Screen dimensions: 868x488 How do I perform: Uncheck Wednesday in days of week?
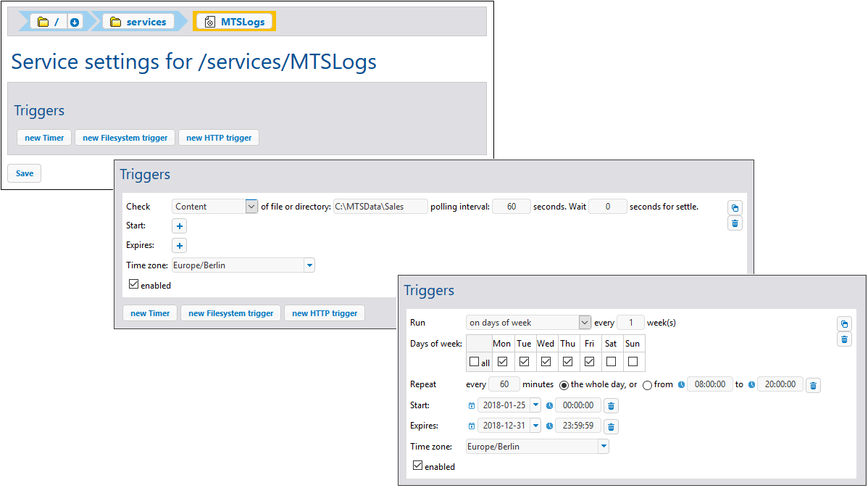pyautogui.click(x=546, y=362)
